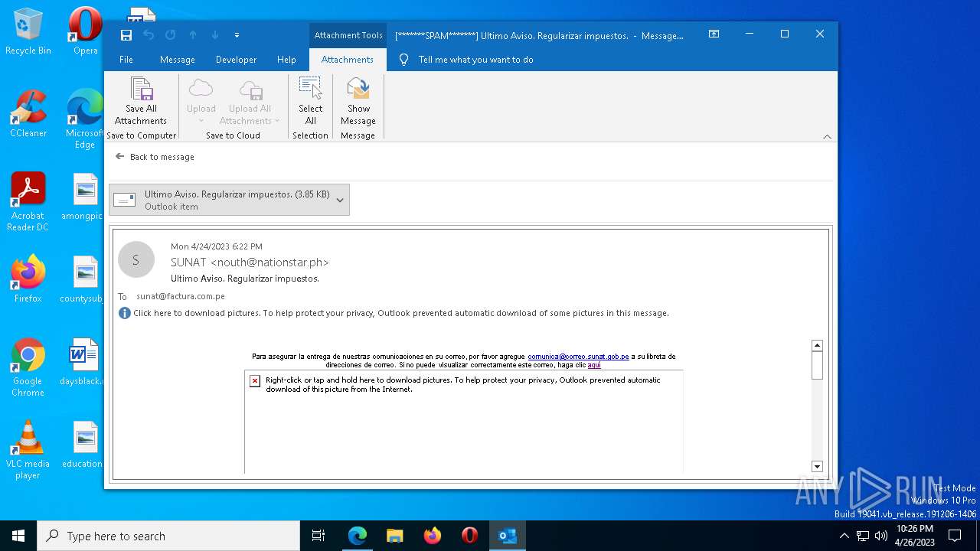Open Recycle Bin desktop icon
This screenshot has height=551, width=980.
pos(28,32)
